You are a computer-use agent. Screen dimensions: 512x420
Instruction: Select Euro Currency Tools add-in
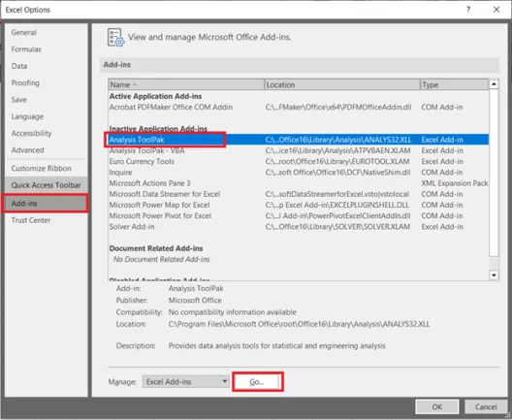point(299,162)
